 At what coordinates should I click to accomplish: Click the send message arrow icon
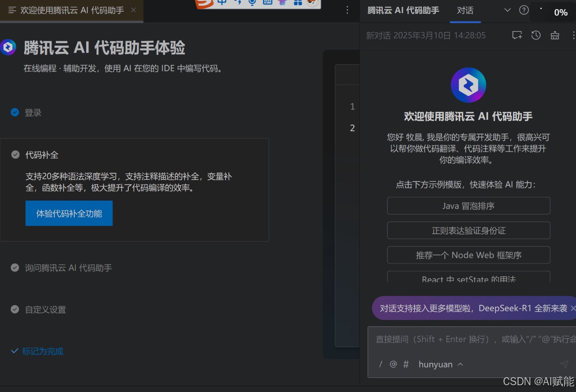click(x=564, y=364)
